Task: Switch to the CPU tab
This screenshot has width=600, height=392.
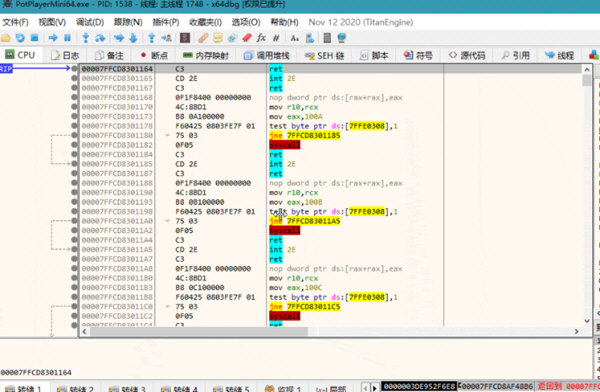Action: [21, 55]
